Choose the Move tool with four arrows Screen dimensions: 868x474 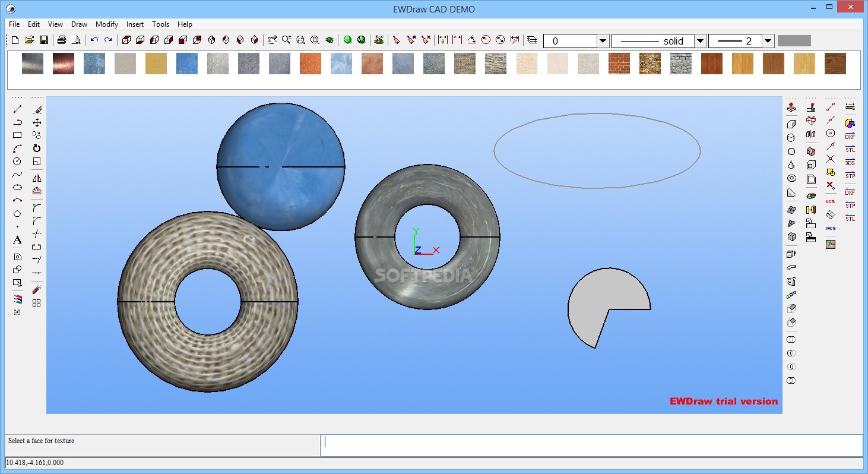tap(37, 122)
